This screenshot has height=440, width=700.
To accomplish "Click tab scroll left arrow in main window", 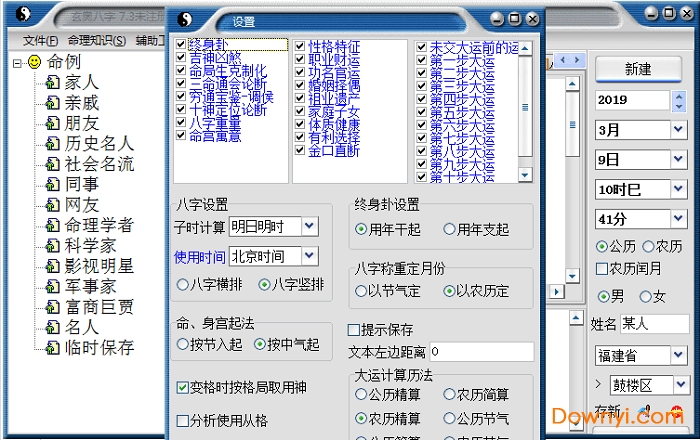I will [562, 59].
